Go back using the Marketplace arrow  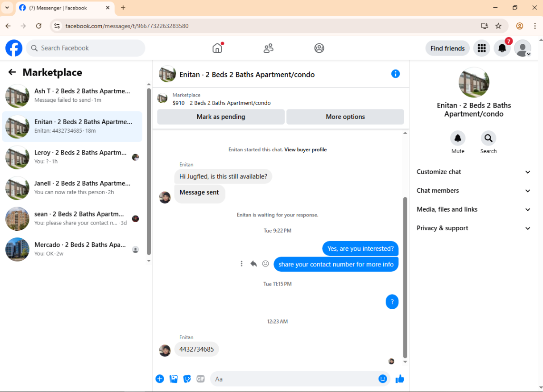click(x=12, y=72)
